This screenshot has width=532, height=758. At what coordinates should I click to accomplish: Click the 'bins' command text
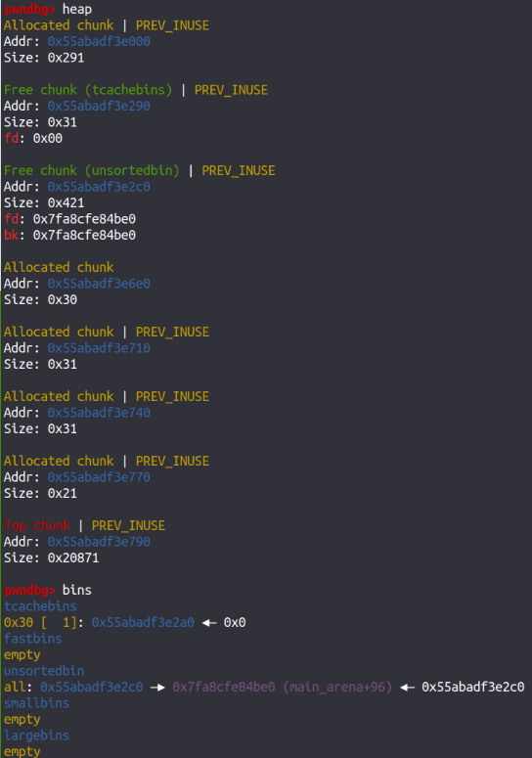(77, 590)
